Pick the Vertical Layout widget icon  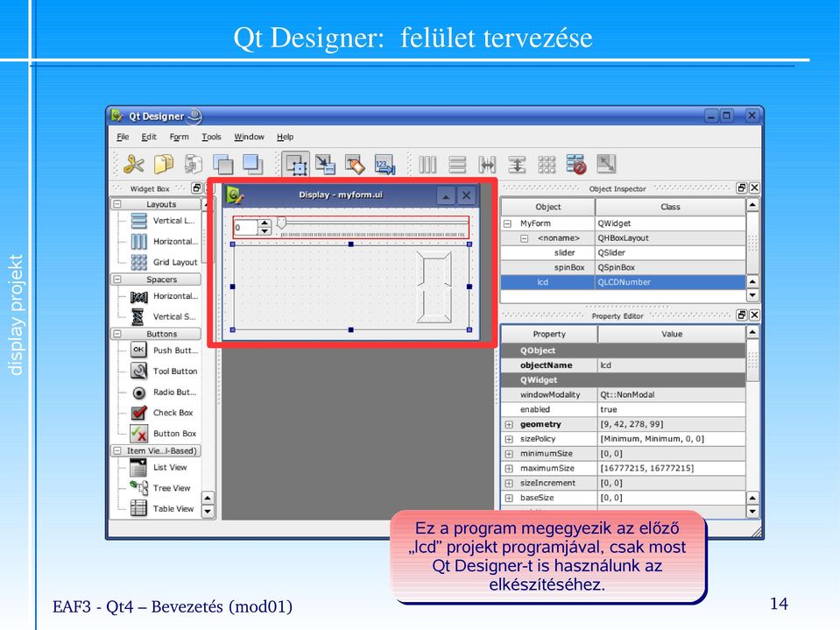click(138, 221)
